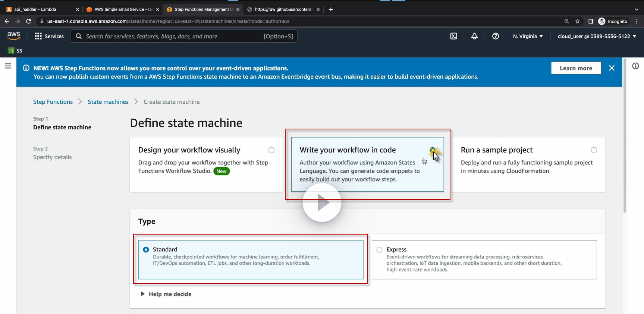This screenshot has height=314, width=644.
Task: Open the notifications bell icon
Action: coord(474,36)
